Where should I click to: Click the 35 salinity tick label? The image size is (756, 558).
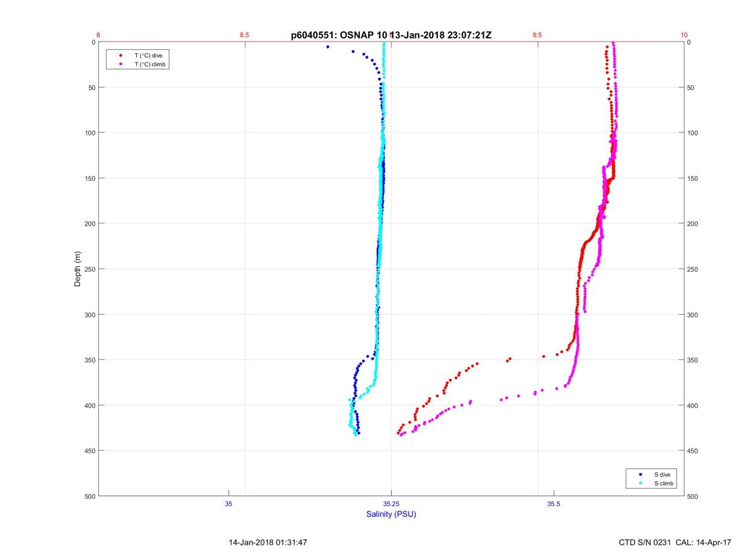pyautogui.click(x=229, y=504)
